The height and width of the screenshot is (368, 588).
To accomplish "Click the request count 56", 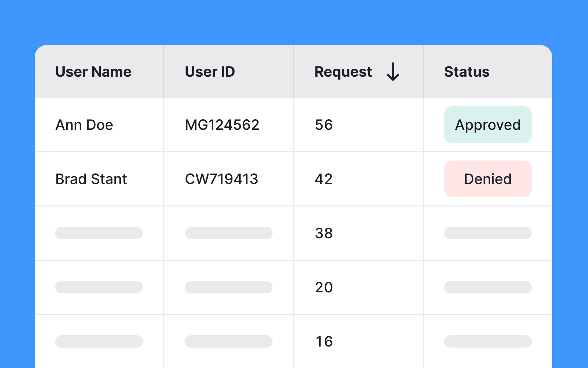I will tap(323, 125).
